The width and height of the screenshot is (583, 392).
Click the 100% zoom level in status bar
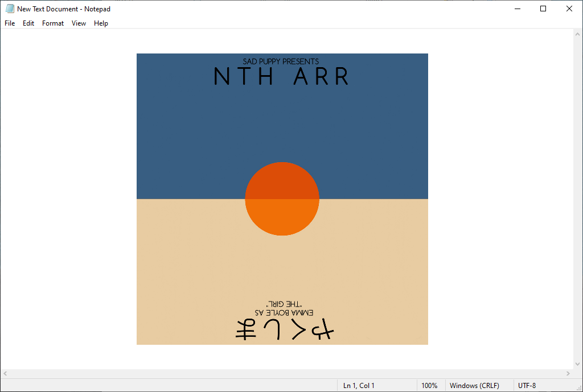coord(429,386)
